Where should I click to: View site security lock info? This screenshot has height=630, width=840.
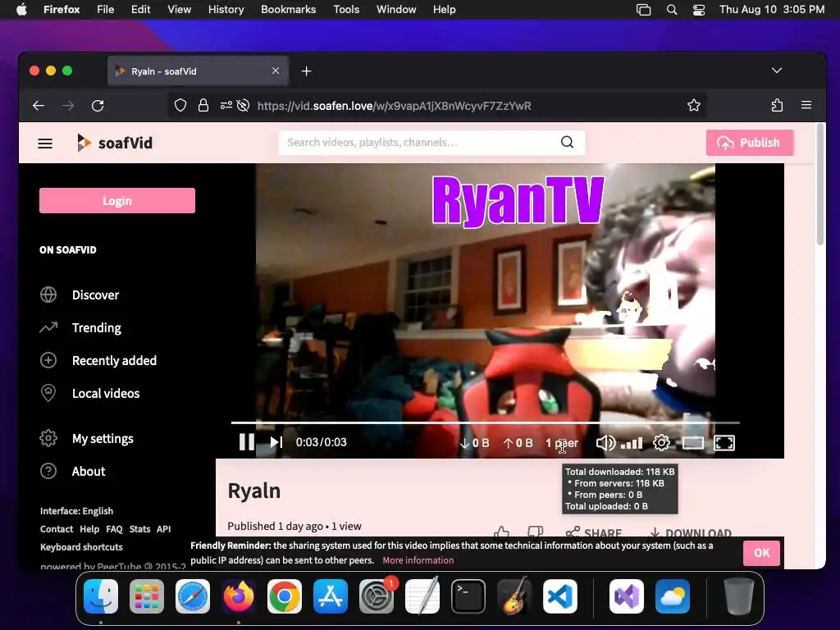pyautogui.click(x=203, y=106)
